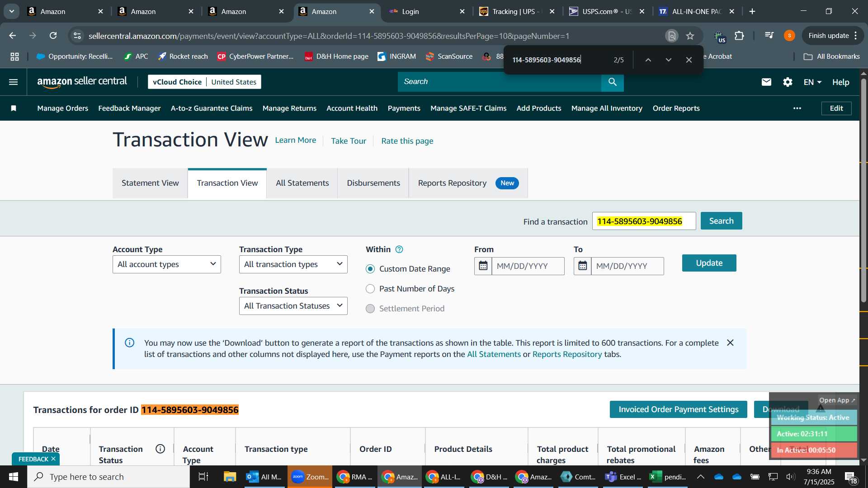The width and height of the screenshot is (868, 488).
Task: Go to previous find-in-page match
Action: tap(648, 60)
